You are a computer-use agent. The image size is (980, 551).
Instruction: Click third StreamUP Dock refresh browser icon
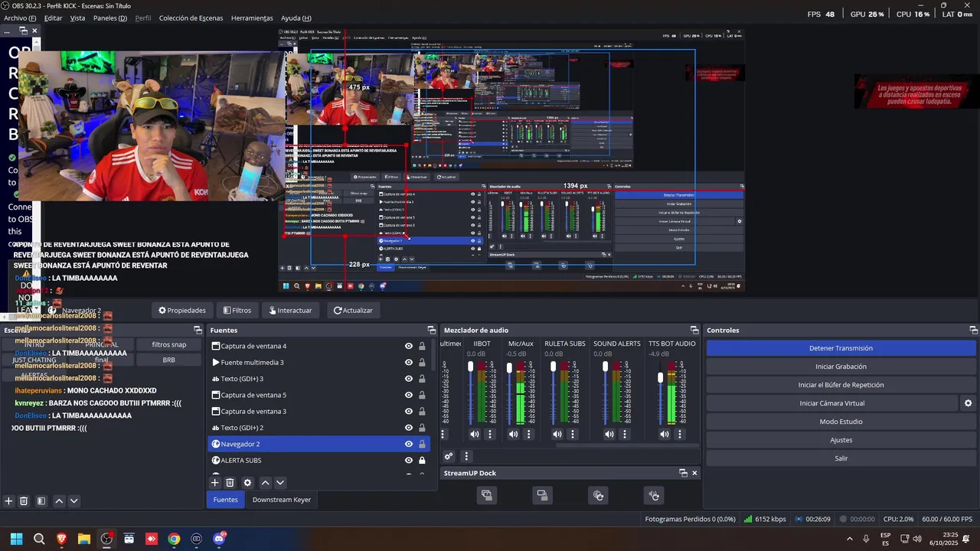pyautogui.click(x=599, y=496)
